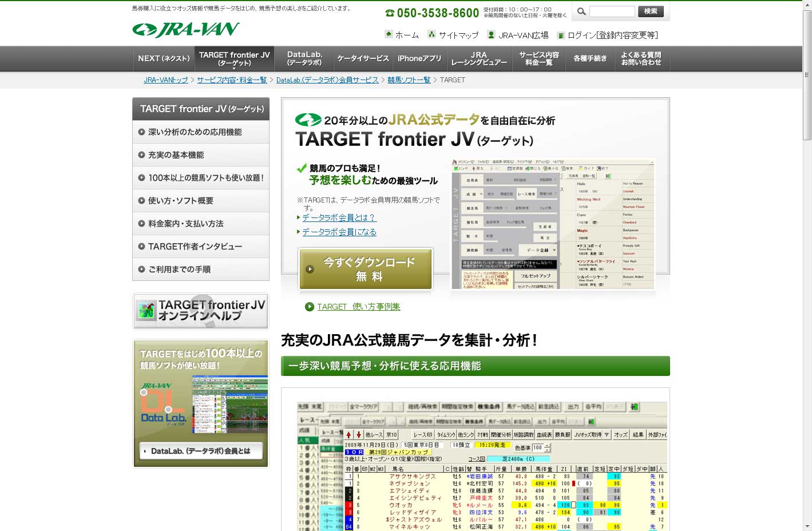Click the login icon beside ログイン
The image size is (812, 531).
pos(561,35)
